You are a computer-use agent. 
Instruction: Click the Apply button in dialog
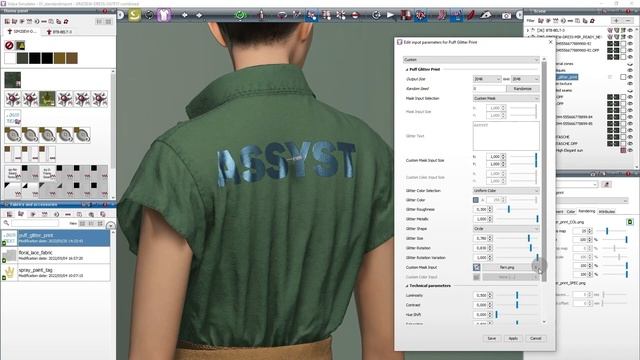(x=513, y=338)
